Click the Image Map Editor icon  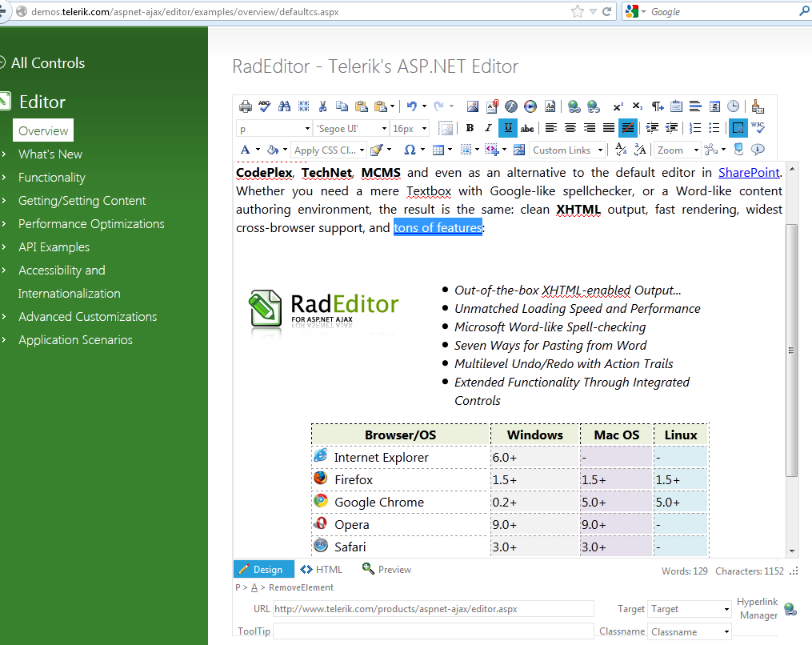[x=519, y=150]
